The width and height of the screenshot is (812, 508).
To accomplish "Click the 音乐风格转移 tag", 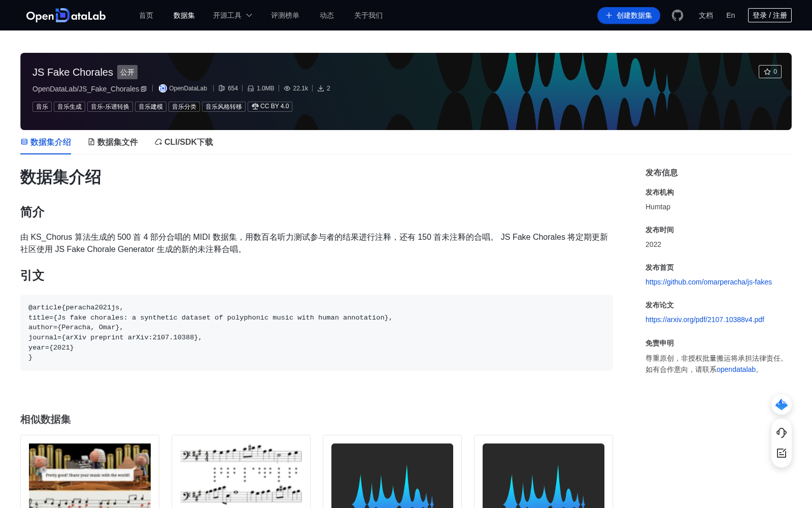I will (224, 107).
